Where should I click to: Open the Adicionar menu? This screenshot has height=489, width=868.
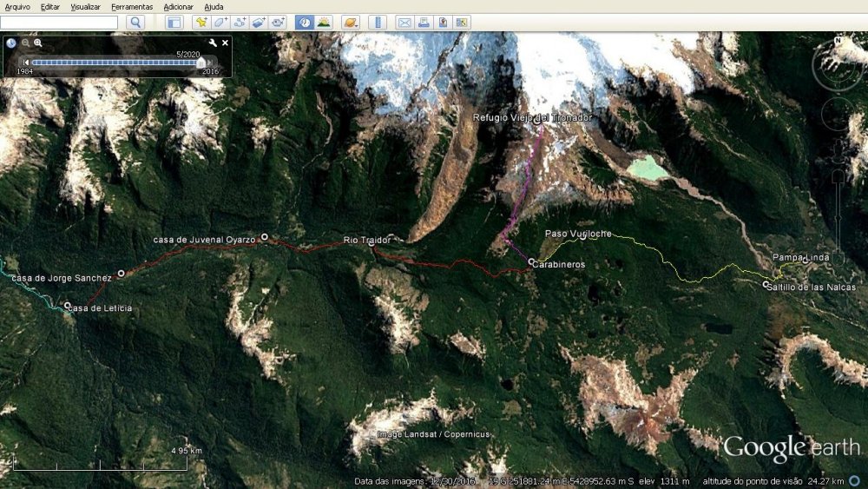tap(178, 7)
